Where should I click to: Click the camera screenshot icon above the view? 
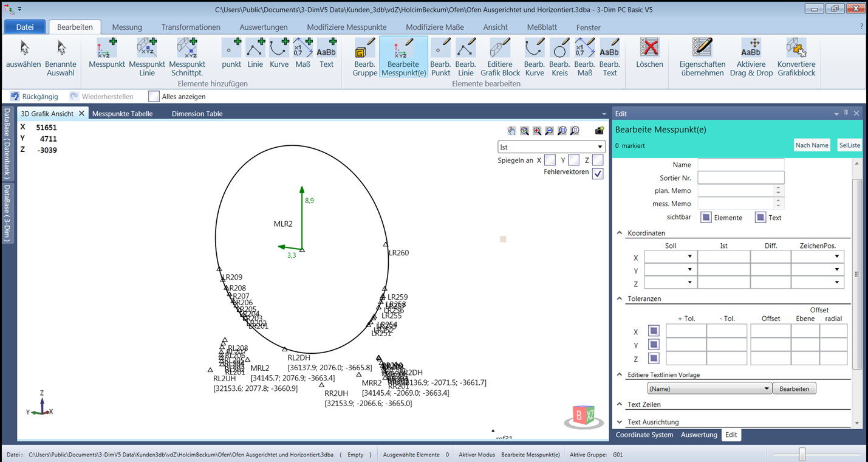tap(599, 131)
